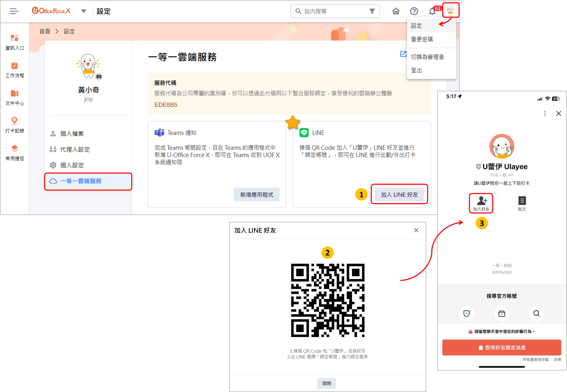Click the camera icon on profile photo
Screen dimensions: 567x392
99,77
